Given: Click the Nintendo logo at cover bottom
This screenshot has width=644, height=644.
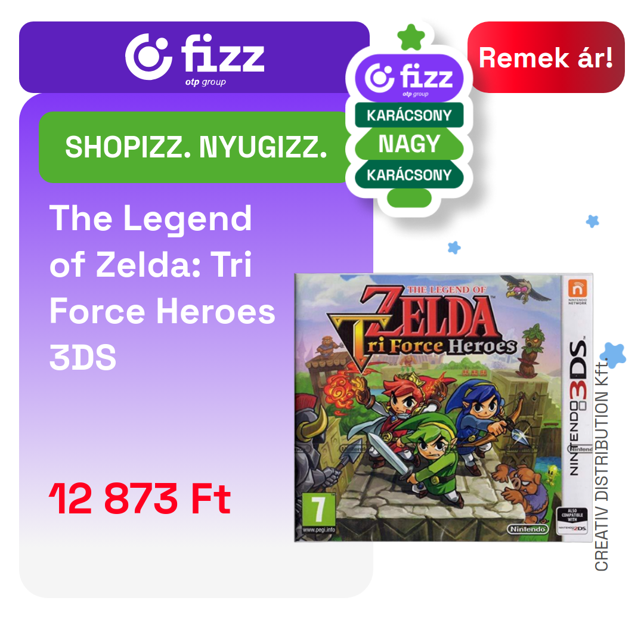Looking at the screenshot, I should click(x=528, y=529).
